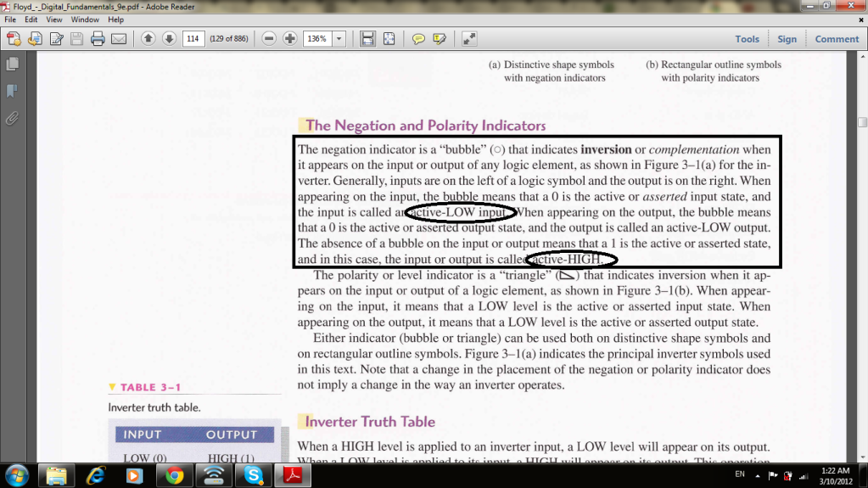Open the edit/sign document toolbar icon
Viewport: 868px width, 488px height.
click(x=56, y=39)
